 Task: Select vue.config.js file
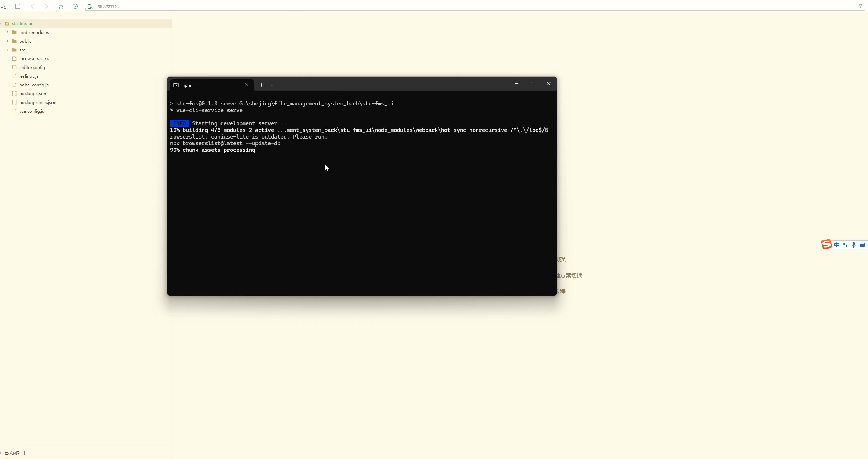31,111
